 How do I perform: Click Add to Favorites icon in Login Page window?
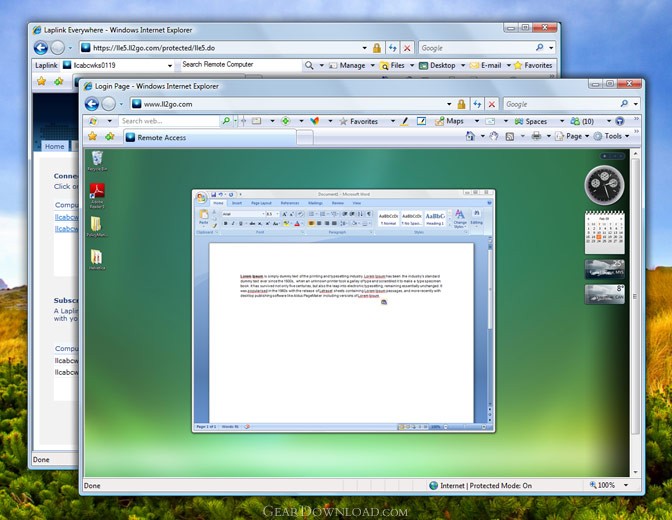point(110,136)
